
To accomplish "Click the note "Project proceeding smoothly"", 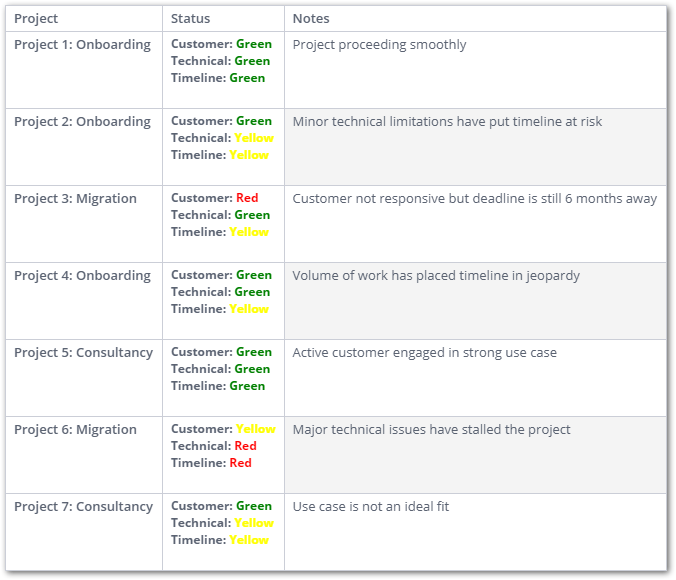I will tap(379, 44).
